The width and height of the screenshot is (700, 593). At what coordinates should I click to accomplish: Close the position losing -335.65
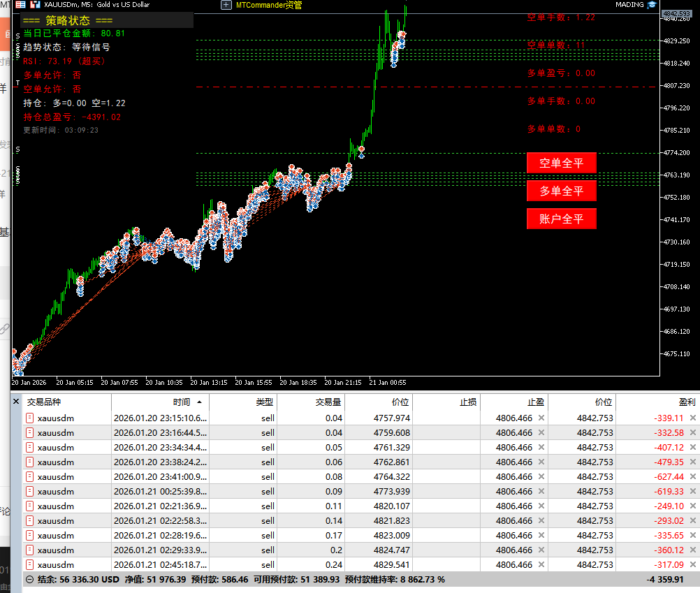(693, 535)
